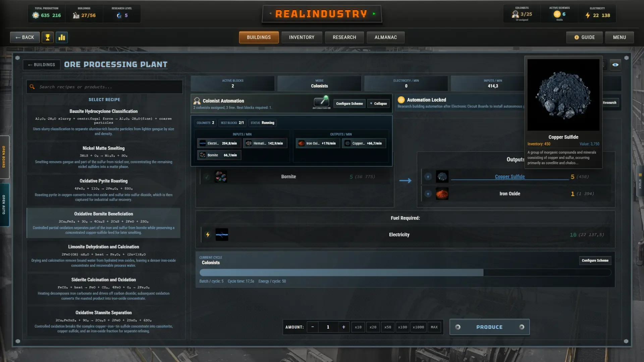Click the Automation Locked orange icon
Viewport: 644px width, 362px height.
tap(401, 100)
